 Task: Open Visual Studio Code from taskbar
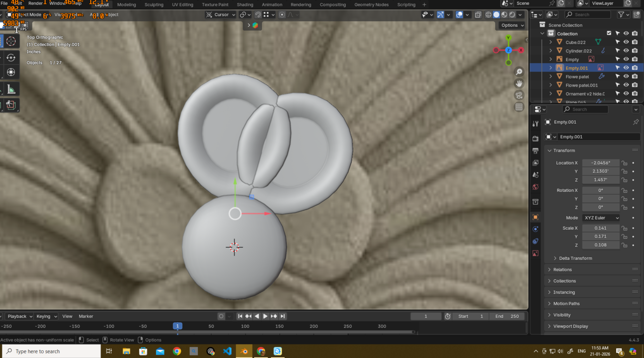click(227, 351)
